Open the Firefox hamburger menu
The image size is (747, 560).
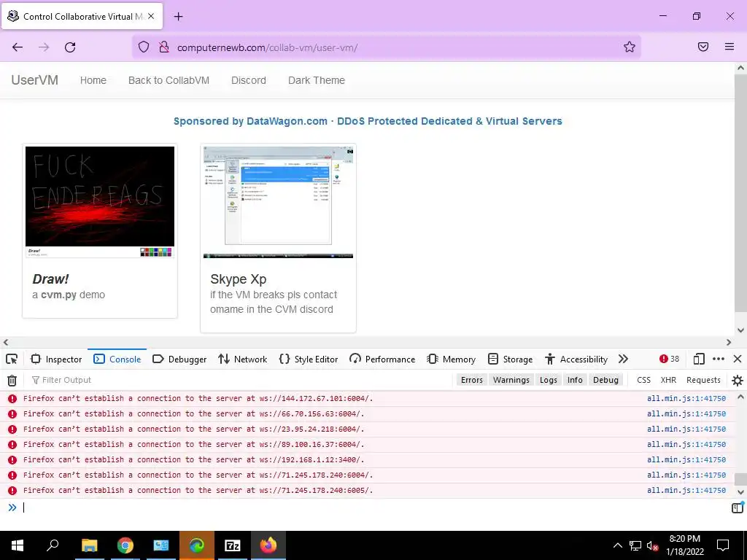tap(729, 47)
